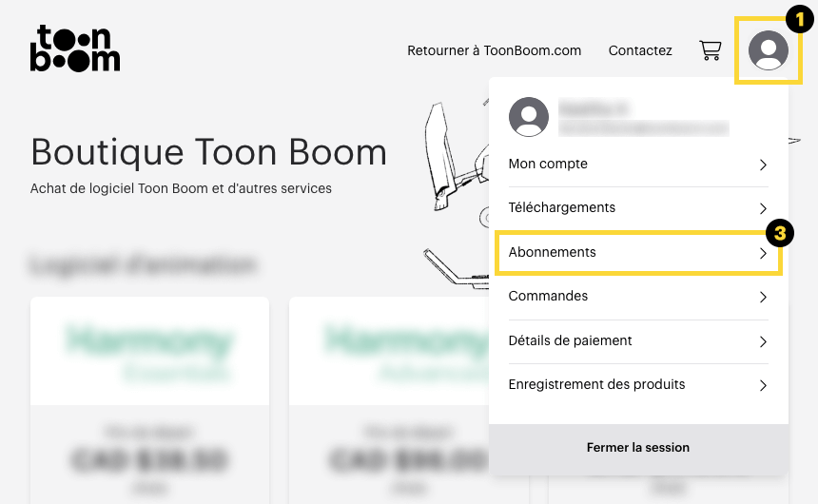
Task: Click chevron beside Enregistrement des produits
Action: [x=763, y=385]
